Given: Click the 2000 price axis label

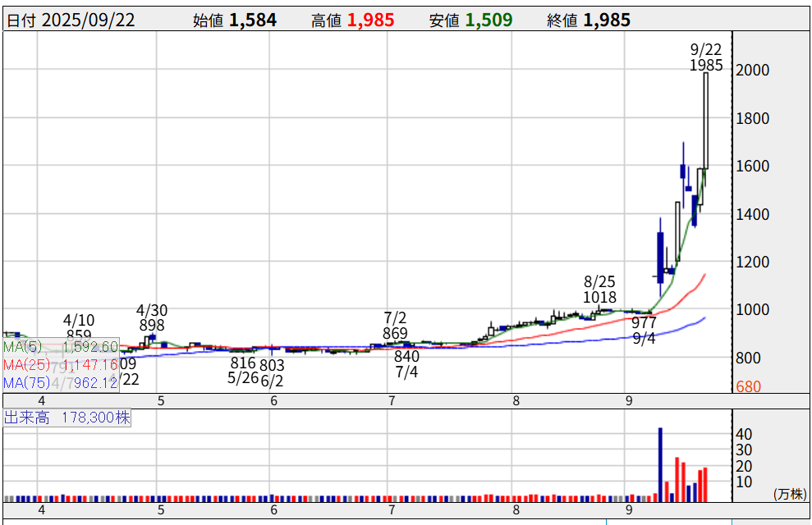Looking at the screenshot, I should 752,70.
